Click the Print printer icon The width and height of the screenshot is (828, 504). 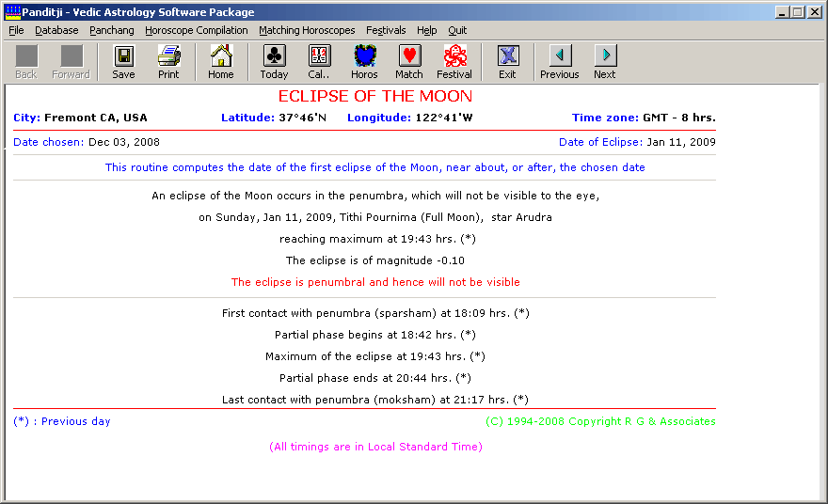click(168, 55)
